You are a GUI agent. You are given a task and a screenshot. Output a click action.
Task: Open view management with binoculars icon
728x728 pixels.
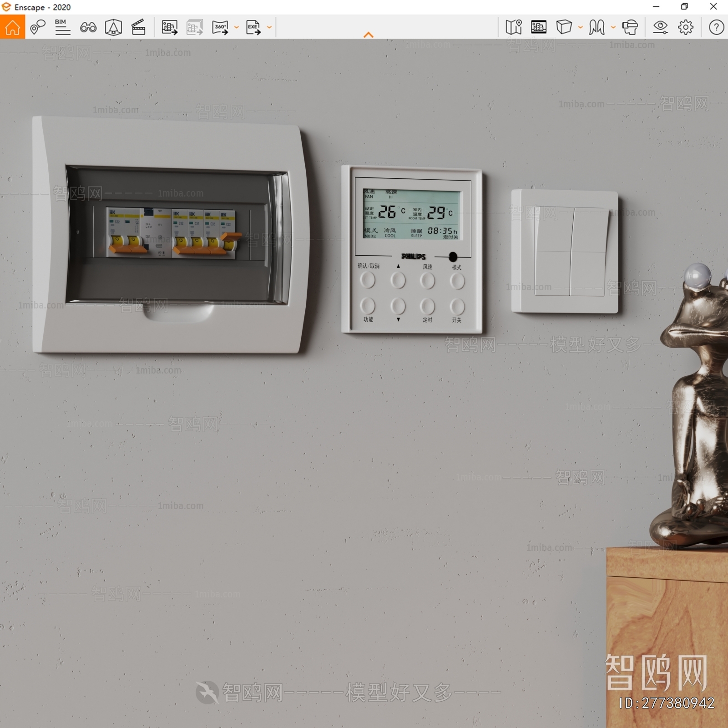click(88, 27)
